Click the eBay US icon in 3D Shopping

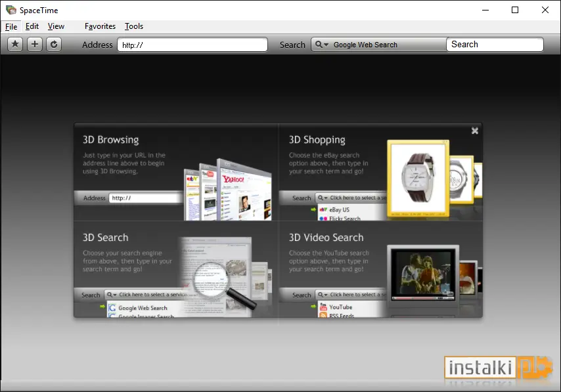tap(323, 209)
